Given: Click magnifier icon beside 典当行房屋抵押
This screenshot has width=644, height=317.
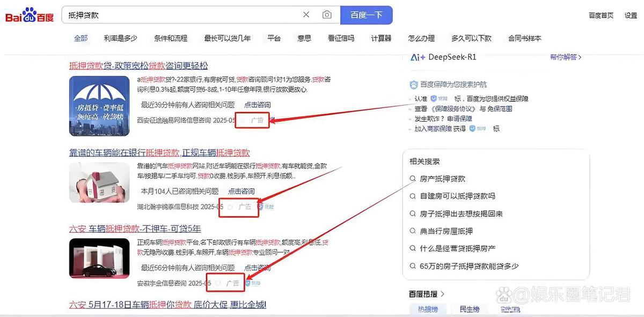Looking at the screenshot, I should point(413,231).
